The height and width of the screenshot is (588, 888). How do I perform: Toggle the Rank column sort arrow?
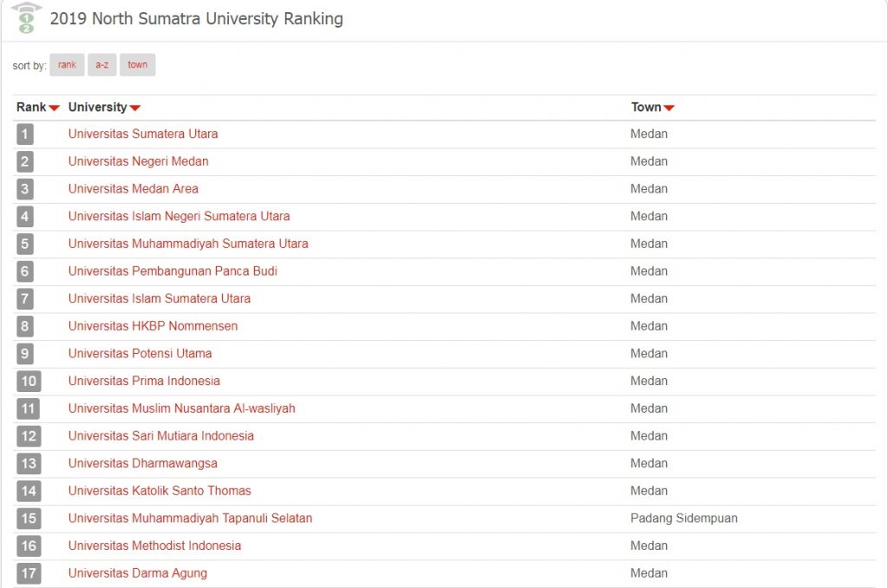tap(55, 108)
